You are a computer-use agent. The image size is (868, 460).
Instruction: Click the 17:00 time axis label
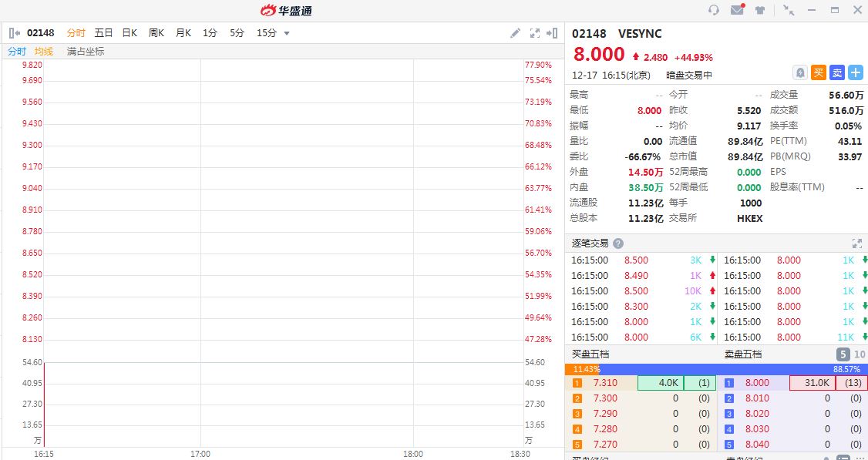(x=200, y=454)
